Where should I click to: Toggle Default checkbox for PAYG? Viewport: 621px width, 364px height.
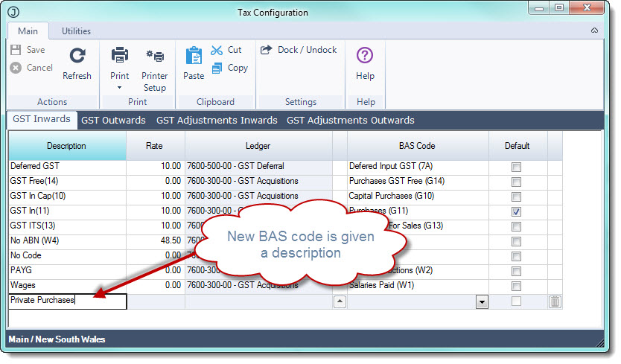(x=516, y=271)
